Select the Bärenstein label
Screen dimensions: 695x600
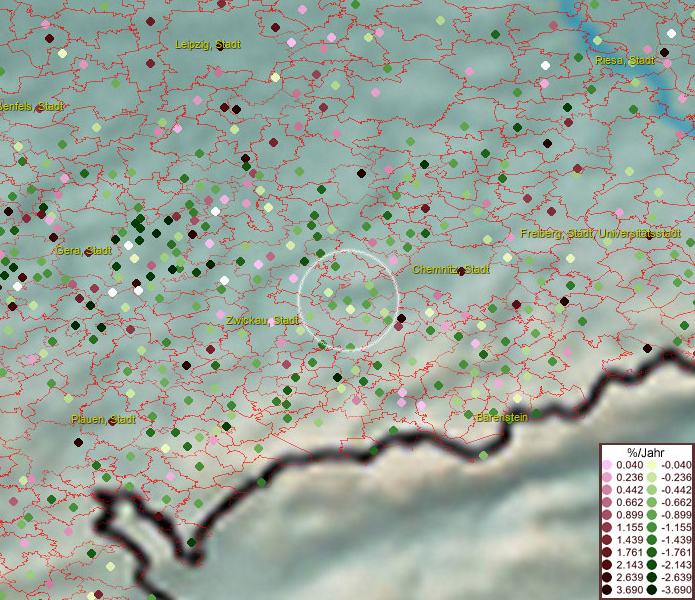502,417
